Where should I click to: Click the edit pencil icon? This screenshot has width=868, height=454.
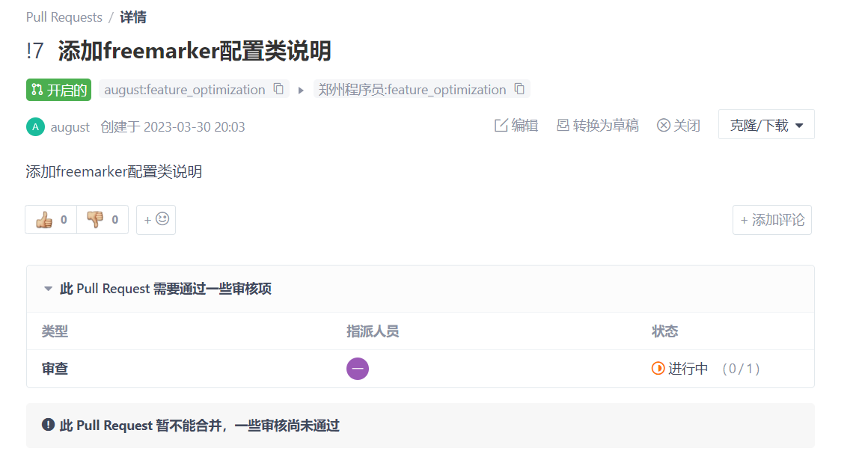click(501, 126)
